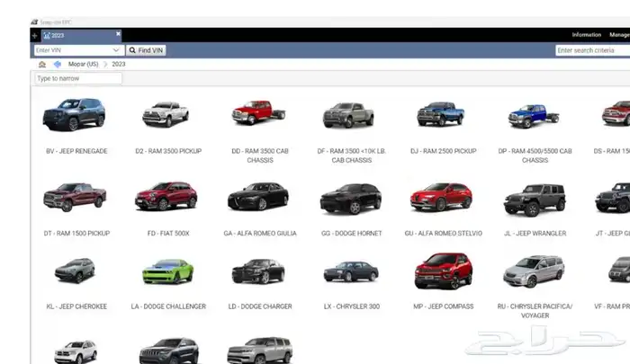The height and width of the screenshot is (364, 630).
Task: Click the 'DJ - RAM 2500 PICKUP' label
Action: [443, 151]
